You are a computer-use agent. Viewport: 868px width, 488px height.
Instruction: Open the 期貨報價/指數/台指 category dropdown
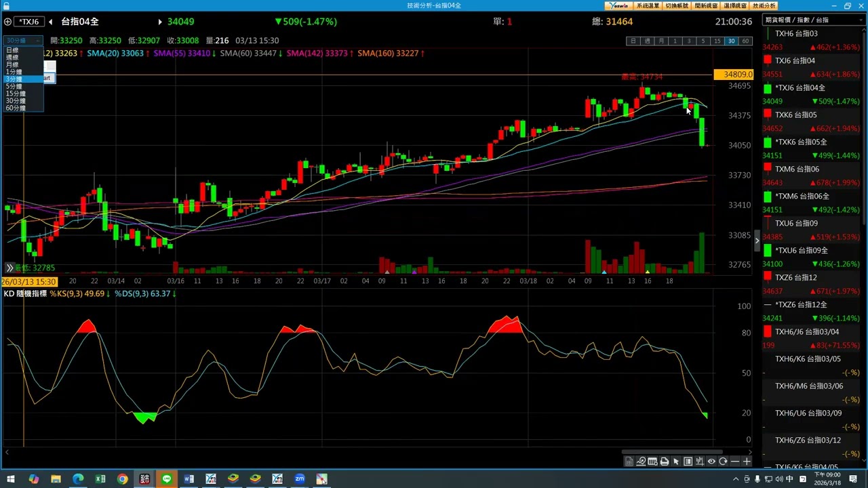813,20
